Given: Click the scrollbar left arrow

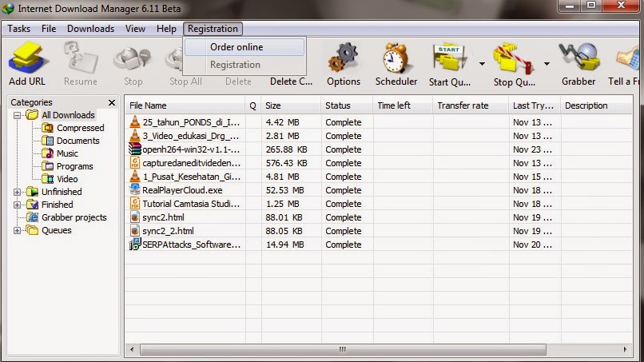Looking at the screenshot, I should pyautogui.click(x=132, y=350).
